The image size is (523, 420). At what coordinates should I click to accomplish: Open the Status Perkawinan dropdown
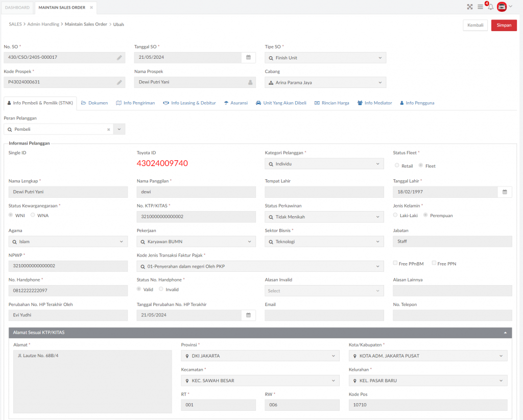(x=324, y=217)
